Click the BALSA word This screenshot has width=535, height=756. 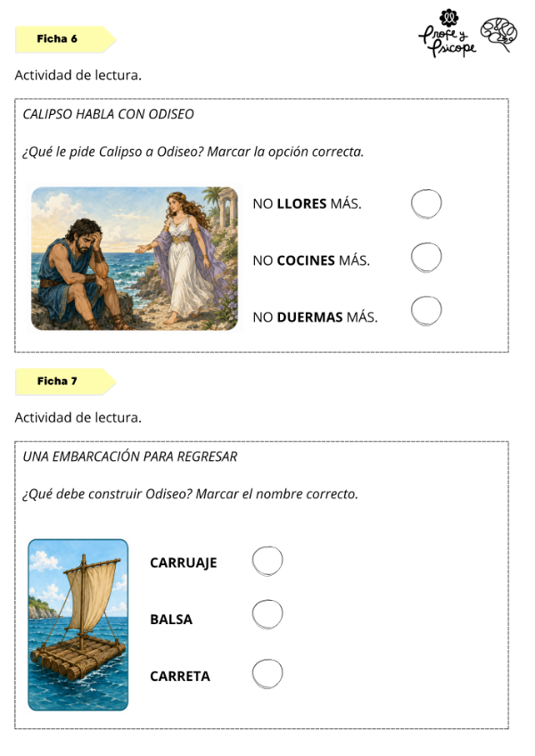pyautogui.click(x=171, y=620)
